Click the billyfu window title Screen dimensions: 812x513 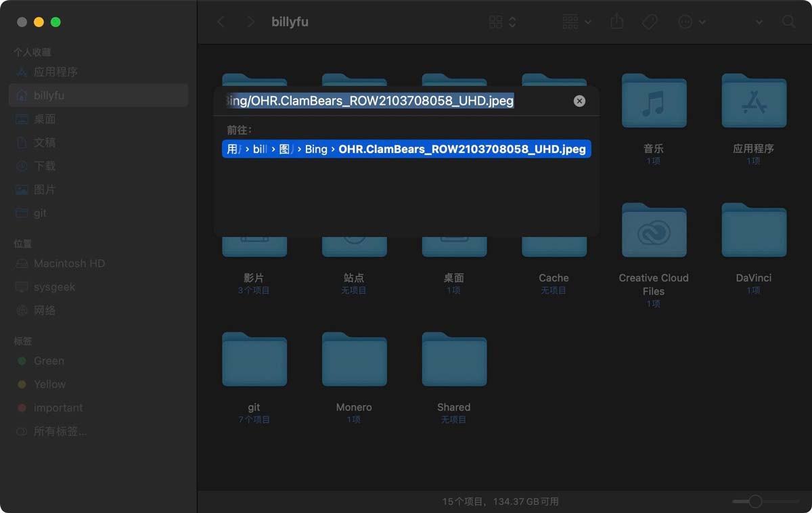(290, 22)
